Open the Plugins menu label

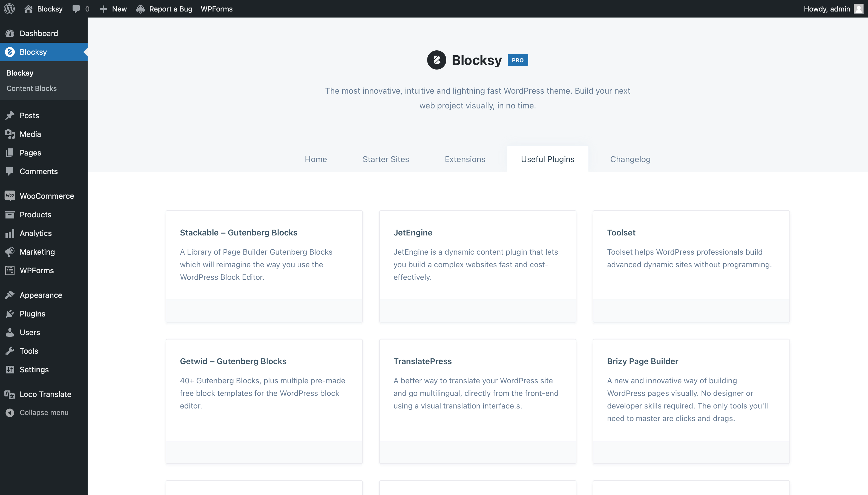[x=32, y=314]
